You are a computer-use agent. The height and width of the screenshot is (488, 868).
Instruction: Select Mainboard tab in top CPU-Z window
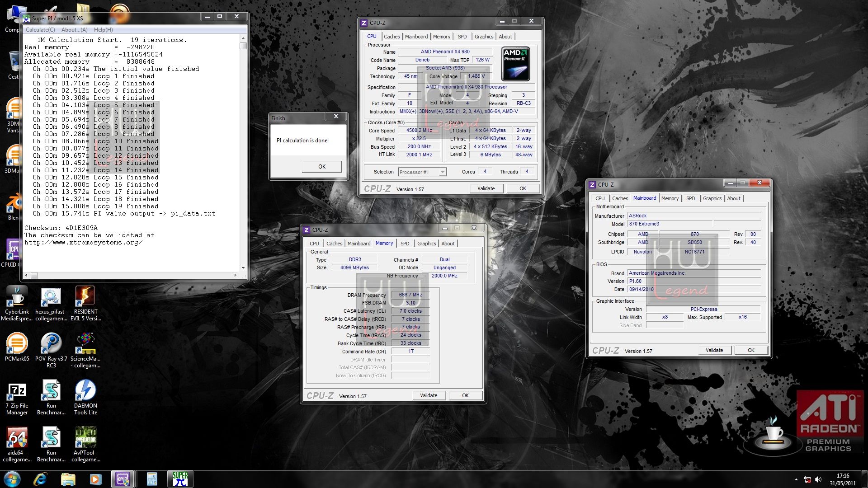(416, 37)
